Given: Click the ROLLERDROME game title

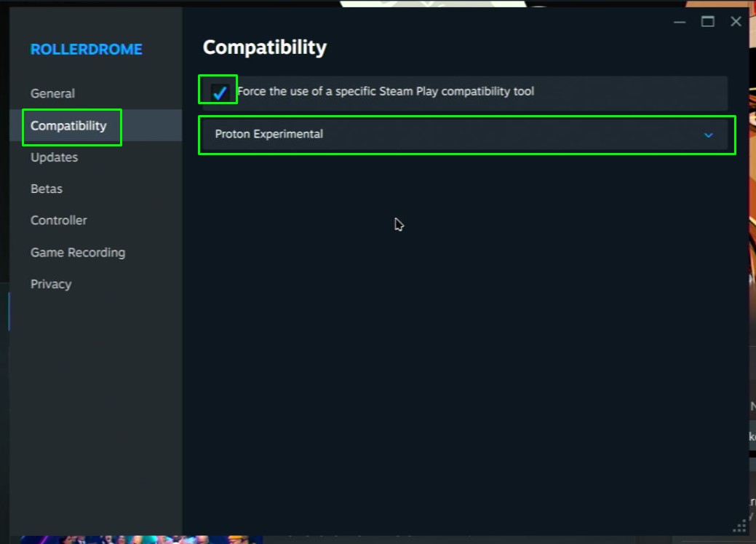Looking at the screenshot, I should [x=87, y=50].
